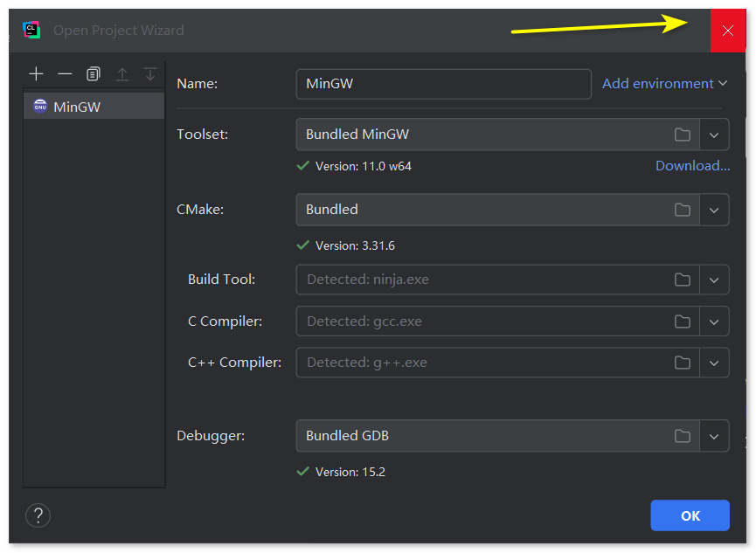The image size is (756, 553).
Task: Click the Version: 15.2 text
Action: click(x=350, y=472)
